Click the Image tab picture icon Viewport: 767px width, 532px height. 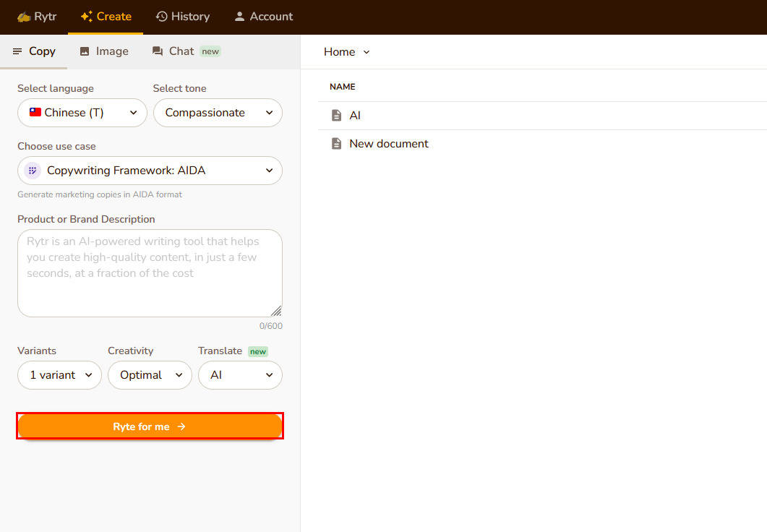[85, 51]
